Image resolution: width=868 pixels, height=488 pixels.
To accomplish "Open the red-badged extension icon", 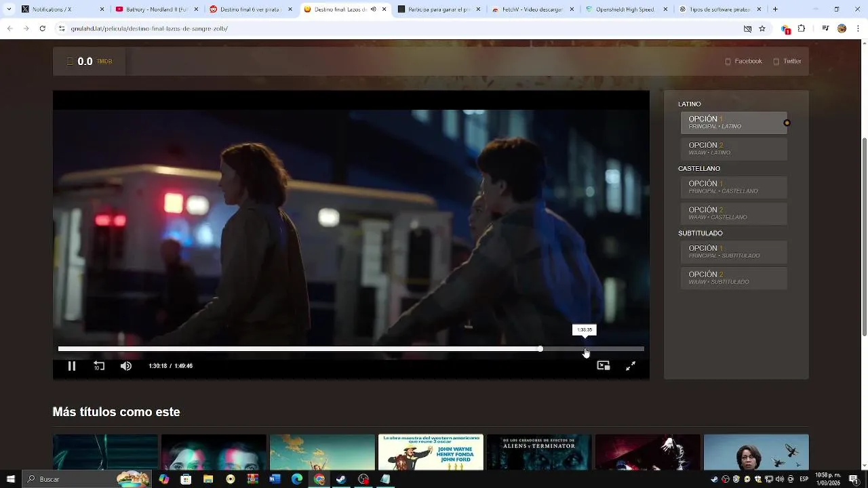I will (x=786, y=29).
